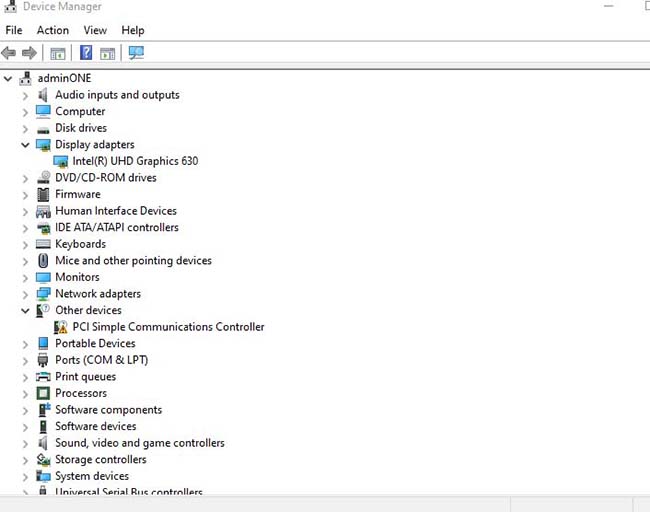
Task: Click Scan for hardware changes monitor icon
Action: click(136, 53)
